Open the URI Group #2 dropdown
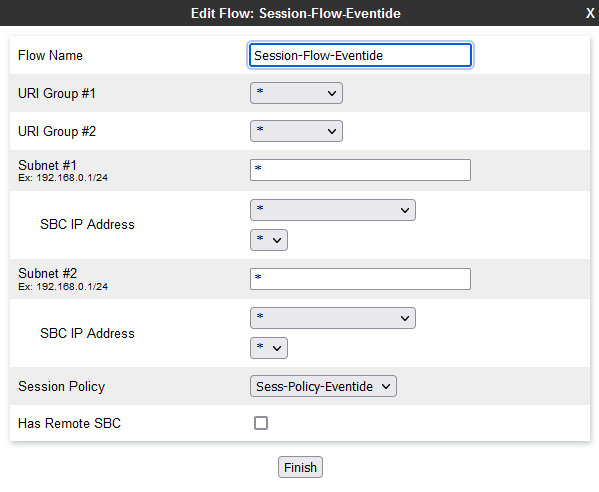The width and height of the screenshot is (599, 492). (296, 131)
